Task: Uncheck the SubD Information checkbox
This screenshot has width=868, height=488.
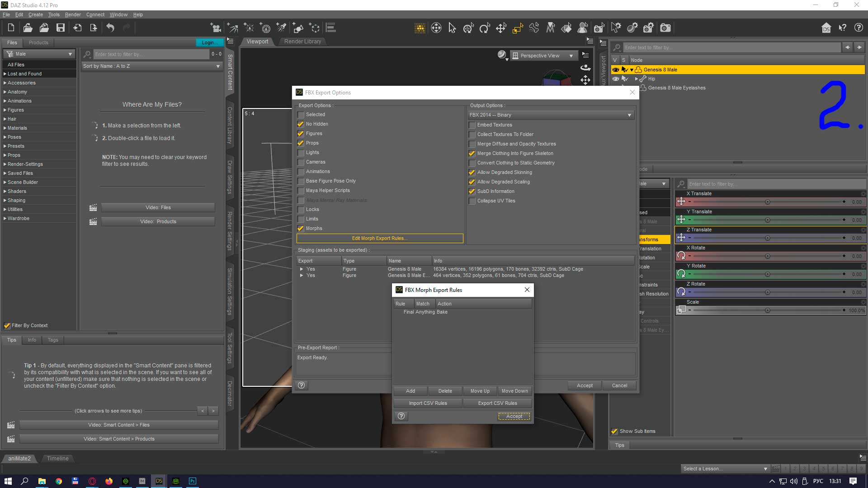Action: coord(472,192)
